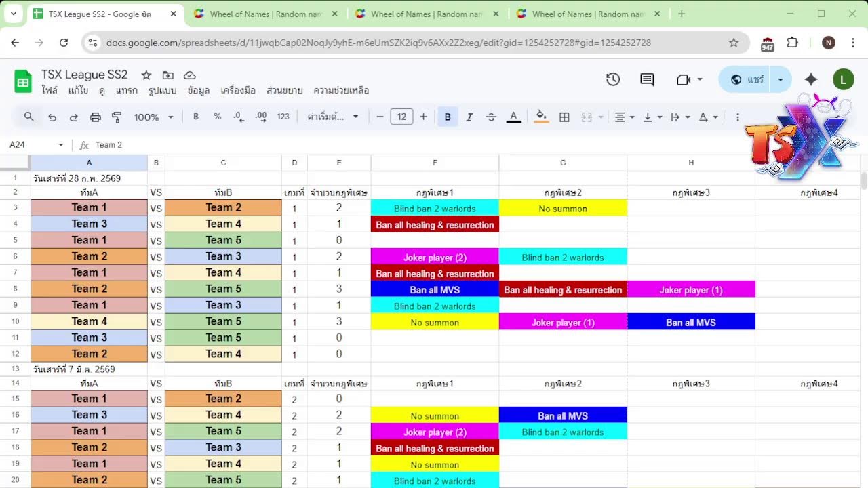Image resolution: width=868 pixels, height=488 pixels.
Task: Open zoom level 100% dropdown
Action: tap(153, 117)
